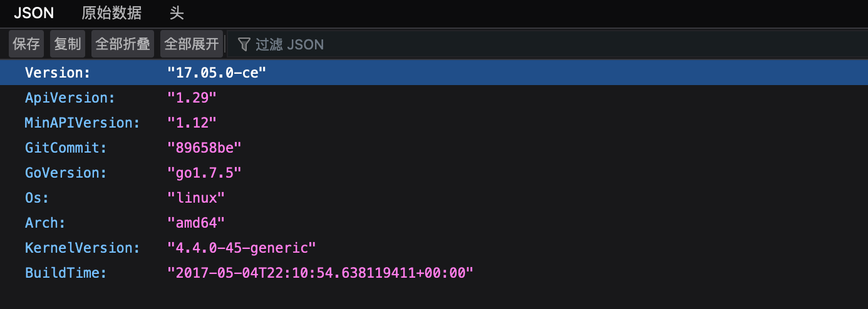The height and width of the screenshot is (309, 868).
Task: Click the "17.05.0-ce" version value
Action: [217, 73]
